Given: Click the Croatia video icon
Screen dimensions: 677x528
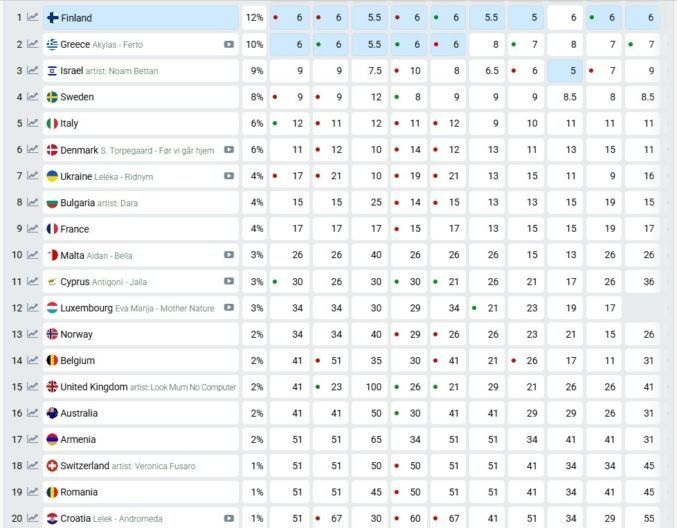Looking at the screenshot, I should (x=229, y=518).
